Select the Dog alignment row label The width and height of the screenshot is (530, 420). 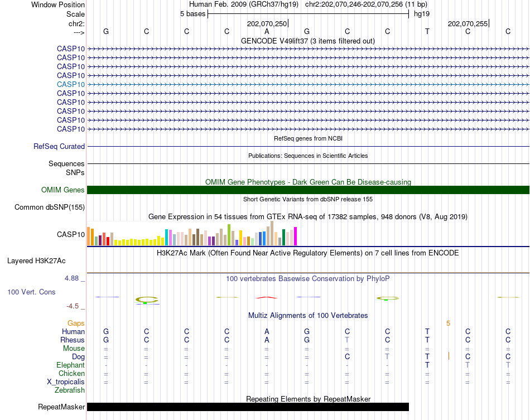pos(79,357)
